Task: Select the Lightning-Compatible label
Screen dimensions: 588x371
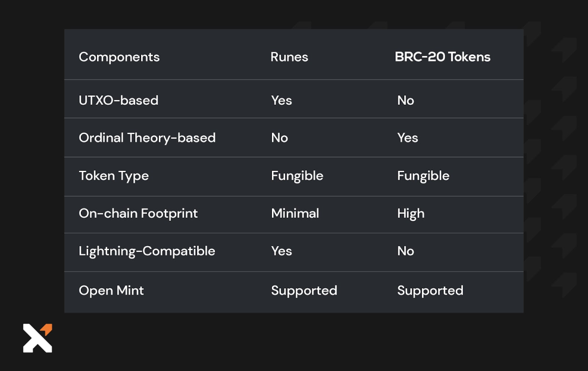Action: (x=147, y=251)
